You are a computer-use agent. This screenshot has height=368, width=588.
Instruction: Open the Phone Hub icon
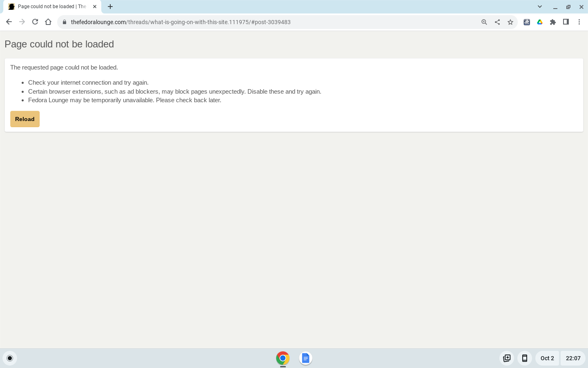(x=525, y=358)
